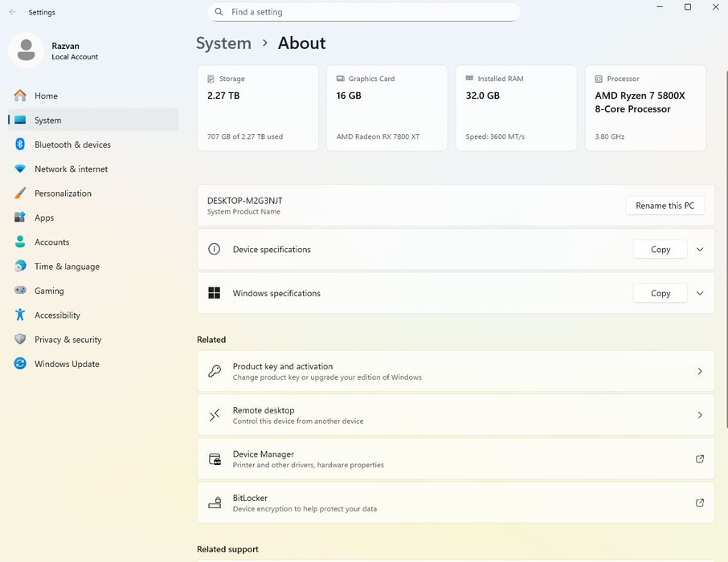Expand the Windows specifications chevron
The width and height of the screenshot is (728, 562).
click(x=699, y=293)
